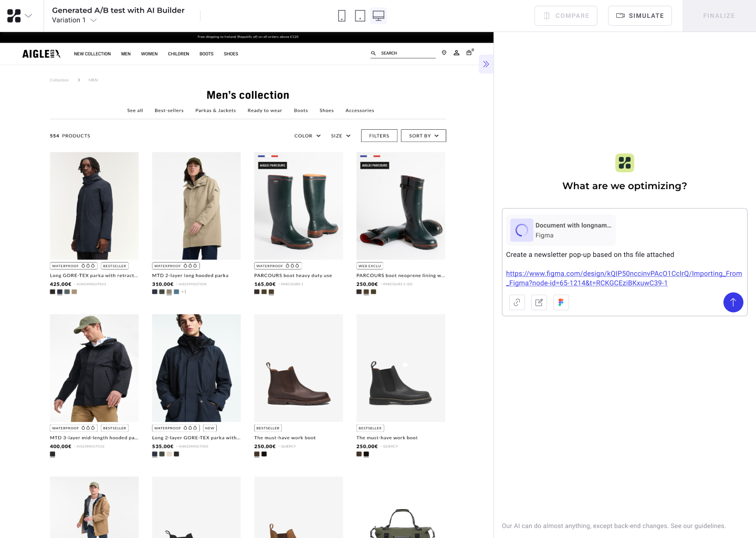Screen dimensions: 756x538
Task: Switch to desktop device preview
Action: 379,16
